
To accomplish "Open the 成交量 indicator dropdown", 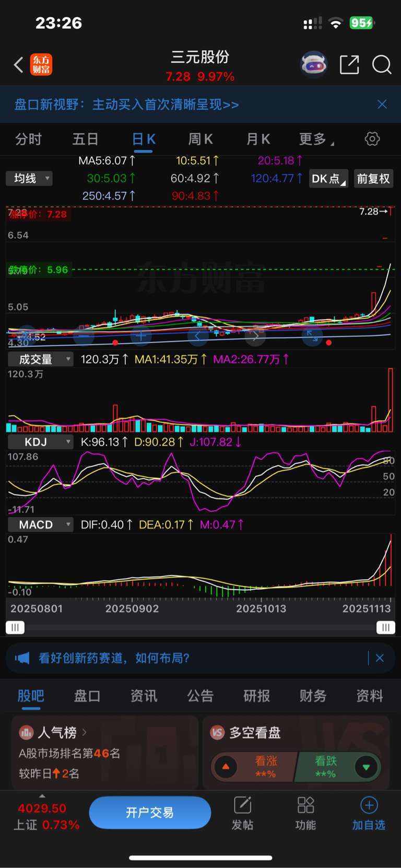I will click(x=41, y=359).
